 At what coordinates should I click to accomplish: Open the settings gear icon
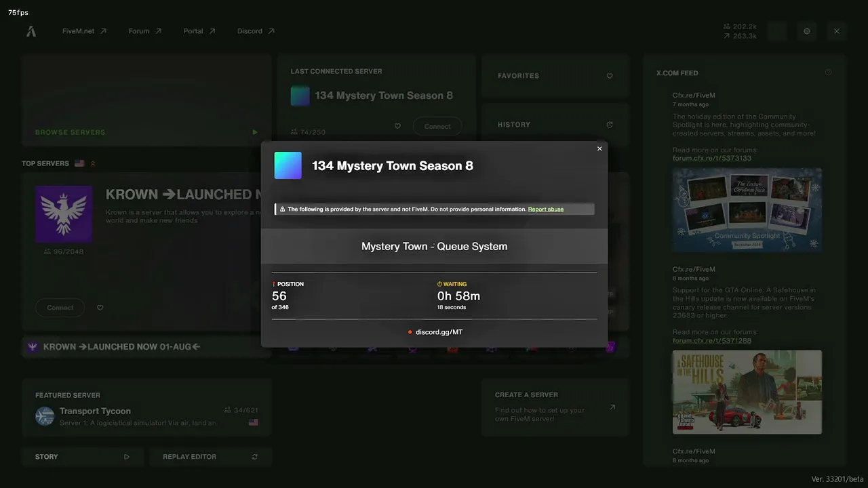[807, 31]
